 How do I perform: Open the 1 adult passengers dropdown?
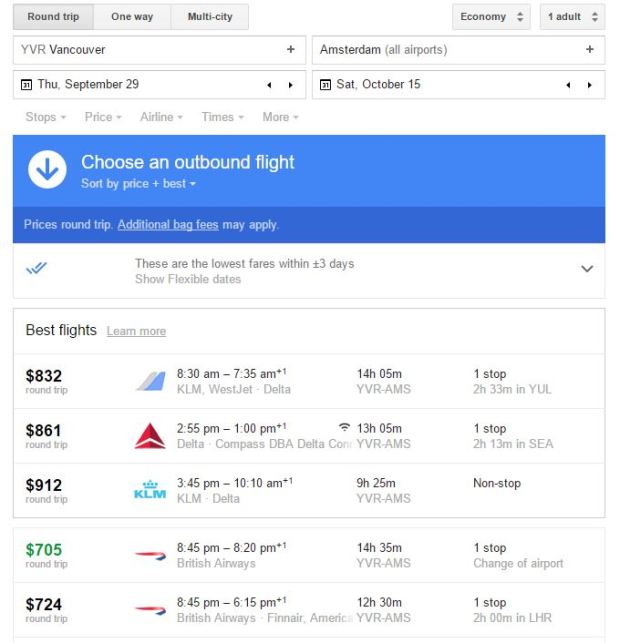click(572, 17)
